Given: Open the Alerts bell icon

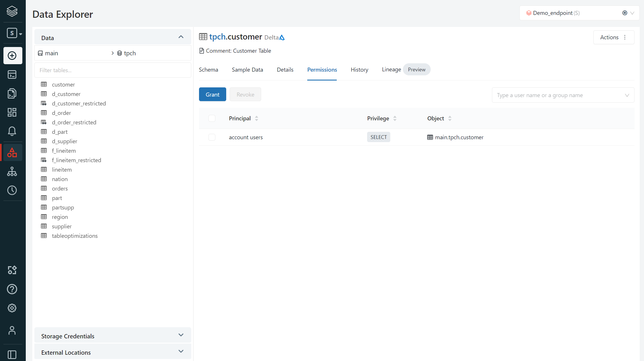Looking at the screenshot, I should tap(12, 131).
